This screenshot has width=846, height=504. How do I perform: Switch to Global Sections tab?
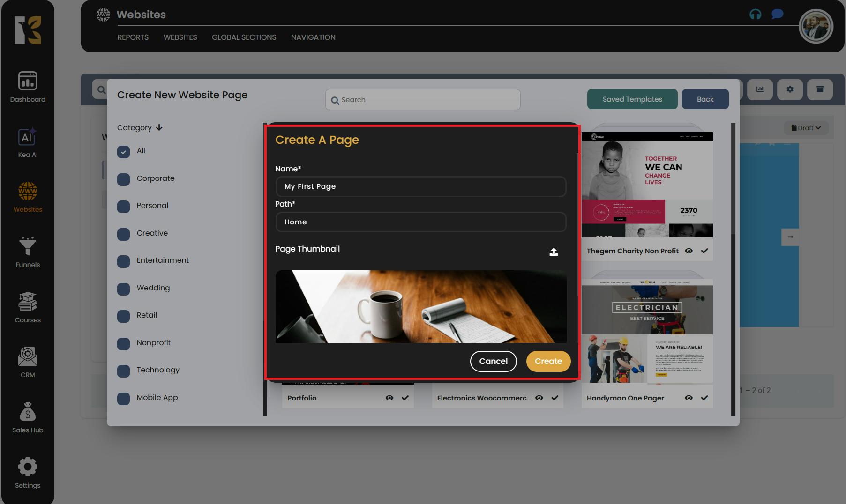(244, 37)
